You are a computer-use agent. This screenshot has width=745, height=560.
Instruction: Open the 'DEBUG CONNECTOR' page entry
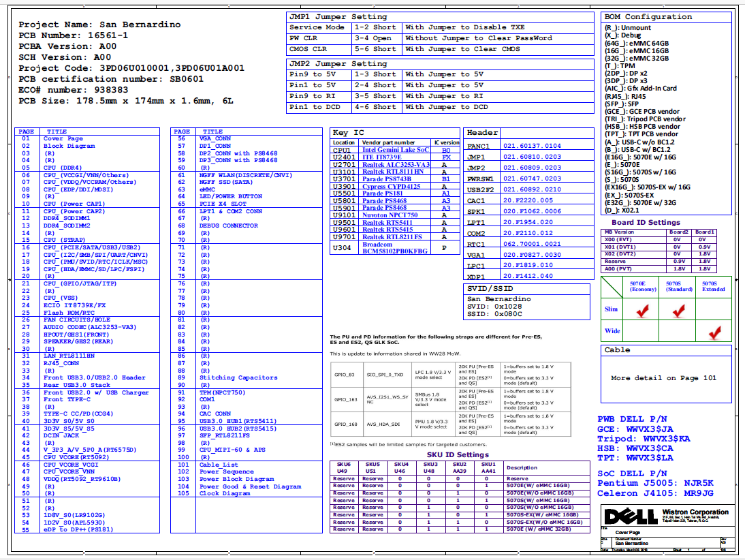[229, 225]
